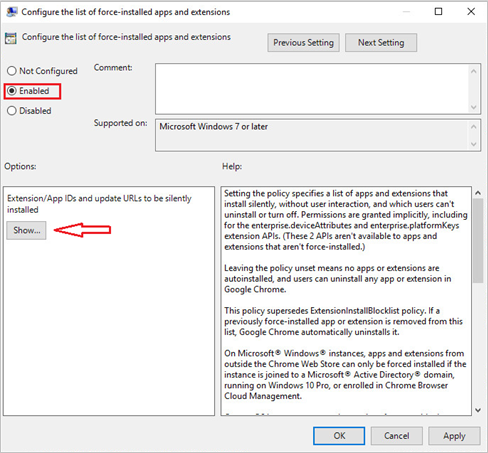Click Apply to save policy

tap(454, 436)
